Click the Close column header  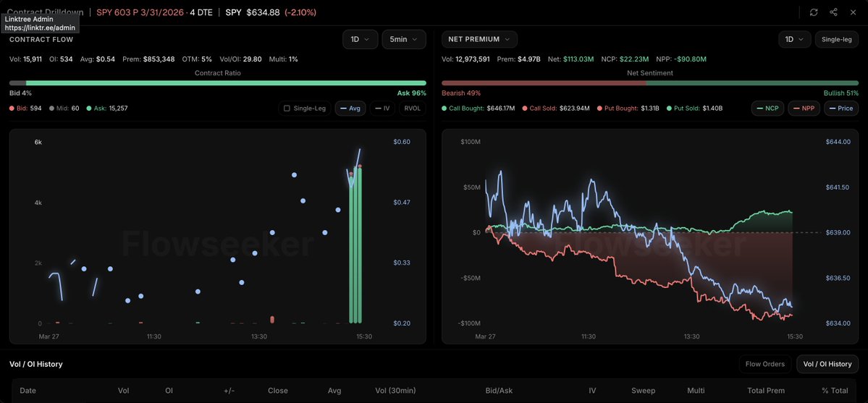(278, 391)
